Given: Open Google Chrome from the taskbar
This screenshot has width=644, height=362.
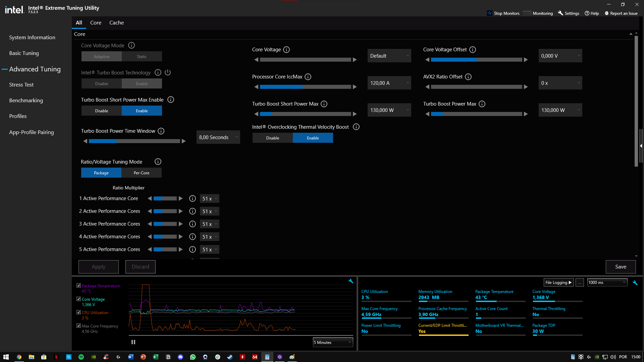Looking at the screenshot, I should click(19, 357).
